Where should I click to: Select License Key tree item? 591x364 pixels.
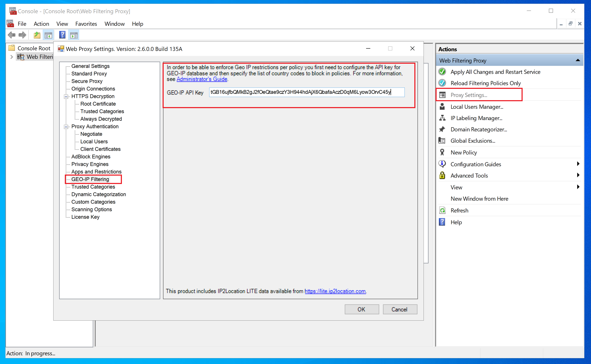85,217
